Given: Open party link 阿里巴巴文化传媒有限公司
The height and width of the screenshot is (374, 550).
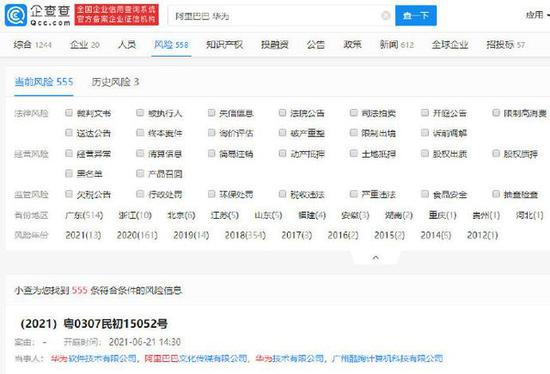Looking at the screenshot, I should click(196, 358).
